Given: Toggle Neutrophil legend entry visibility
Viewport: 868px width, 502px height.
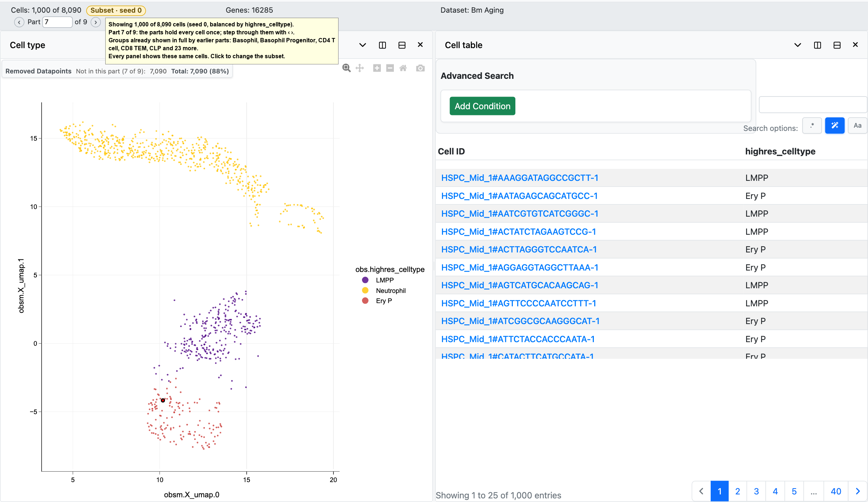Looking at the screenshot, I should click(x=384, y=290).
